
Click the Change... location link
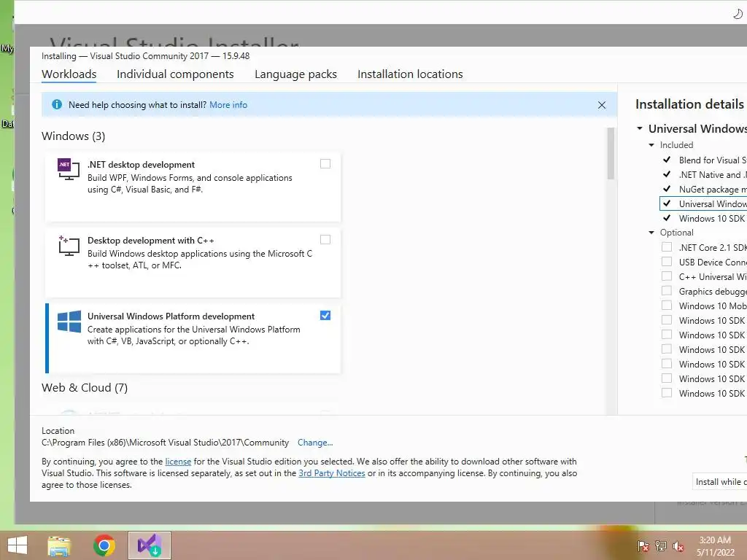315,443
